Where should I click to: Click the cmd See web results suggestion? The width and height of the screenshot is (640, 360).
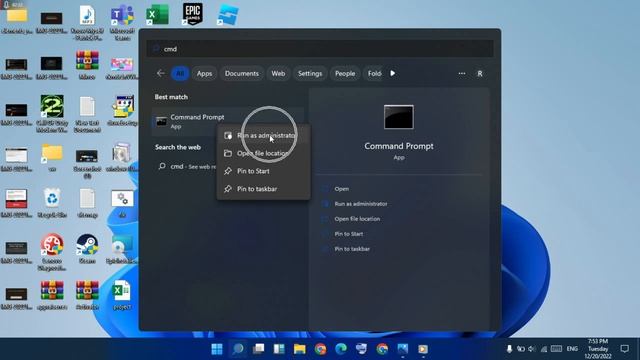[187, 167]
